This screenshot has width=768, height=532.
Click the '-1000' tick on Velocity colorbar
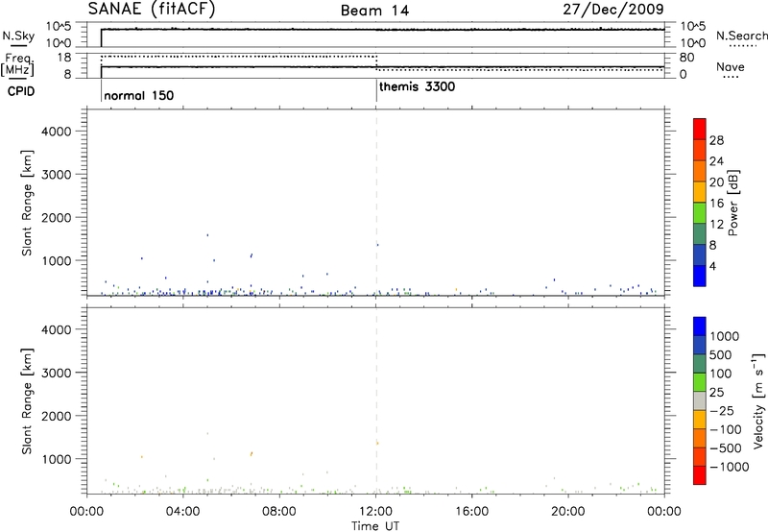coord(729,467)
